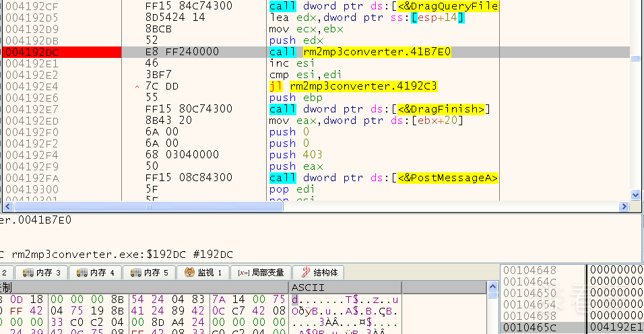Open the 监视 1 watch tab
Image resolution: width=644 pixels, height=334 pixels.
click(203, 273)
